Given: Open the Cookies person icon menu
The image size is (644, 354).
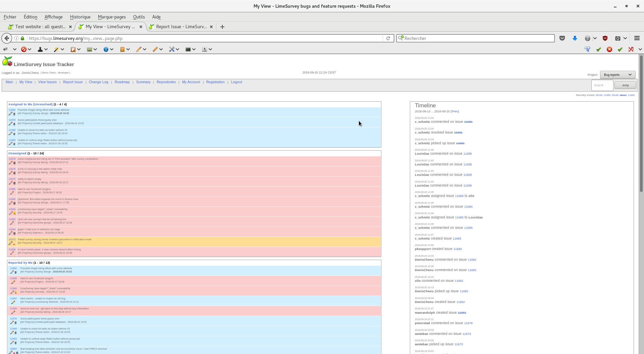Looking at the screenshot, I should point(40,49).
